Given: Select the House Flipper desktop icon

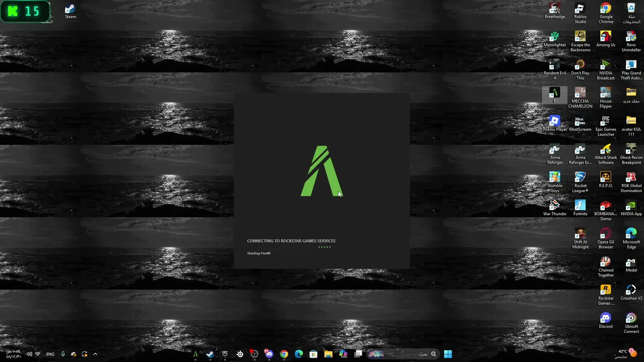Looking at the screenshot, I should coord(606,98).
